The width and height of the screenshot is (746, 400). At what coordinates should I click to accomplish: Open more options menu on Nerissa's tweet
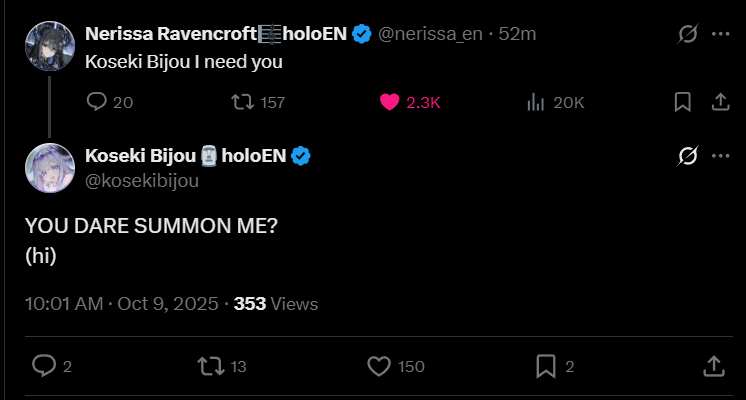pos(720,34)
